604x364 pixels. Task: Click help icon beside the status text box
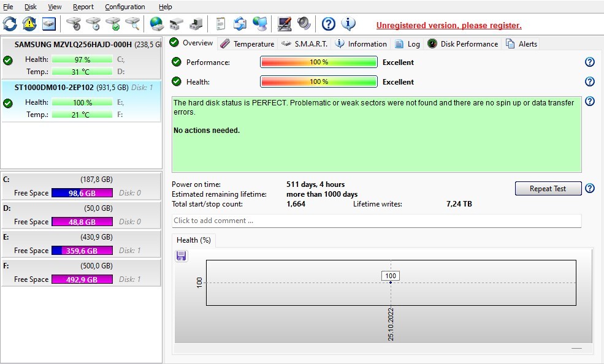[590, 101]
